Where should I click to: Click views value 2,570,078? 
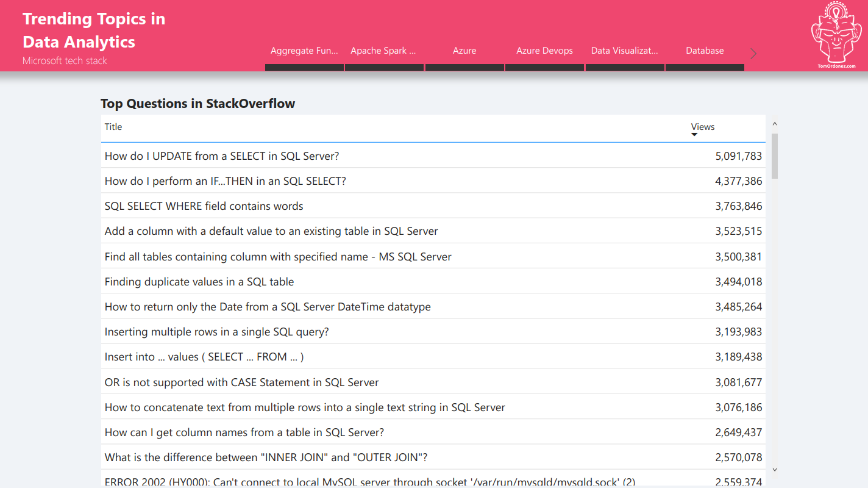739,457
